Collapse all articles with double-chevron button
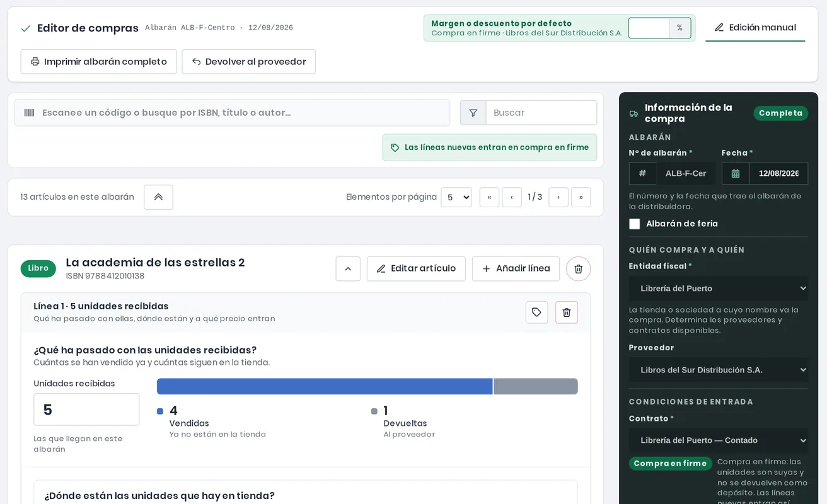Image resolution: width=827 pixels, height=504 pixels. [158, 197]
